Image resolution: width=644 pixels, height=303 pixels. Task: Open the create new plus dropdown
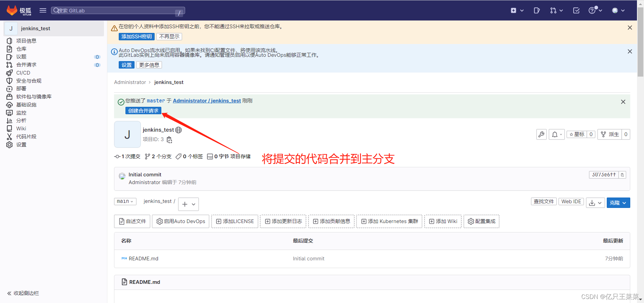coord(517,10)
